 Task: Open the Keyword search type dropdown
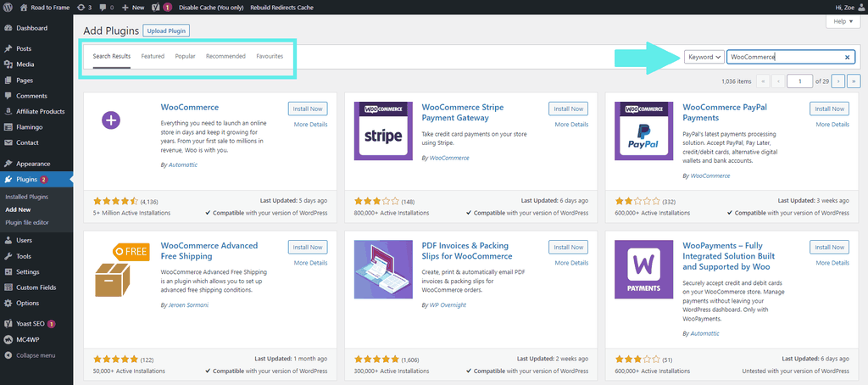point(704,57)
